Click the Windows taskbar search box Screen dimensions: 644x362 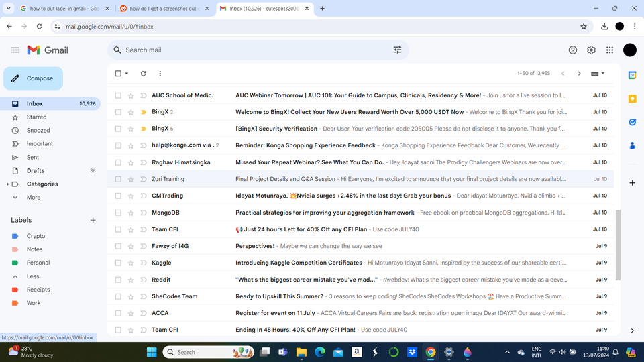tap(208, 352)
